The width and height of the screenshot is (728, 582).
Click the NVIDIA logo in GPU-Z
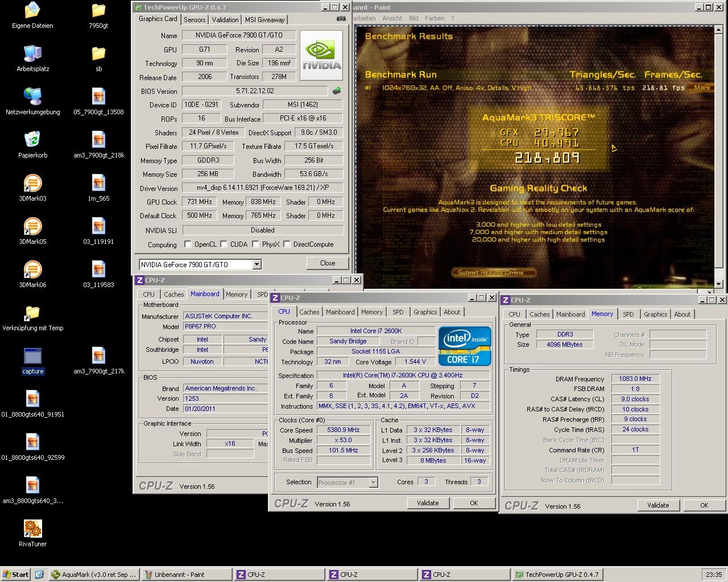tap(321, 56)
